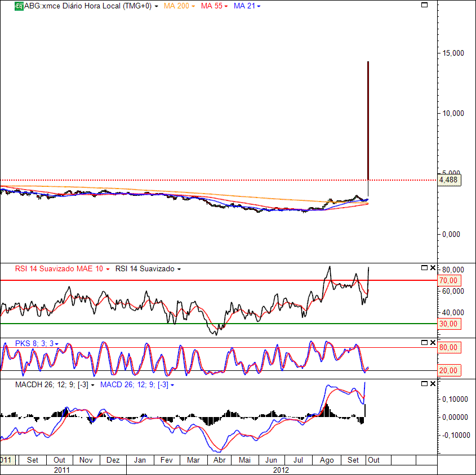Maximize the PKS stochastic panel

pos(424,342)
